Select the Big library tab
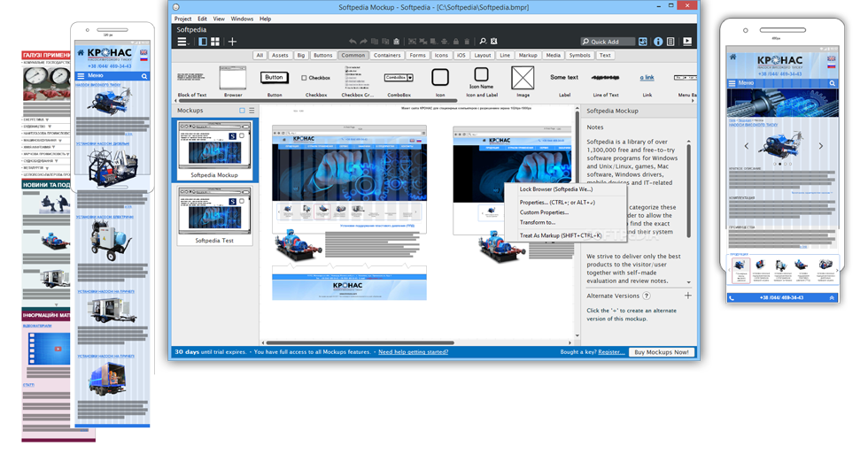 click(300, 55)
